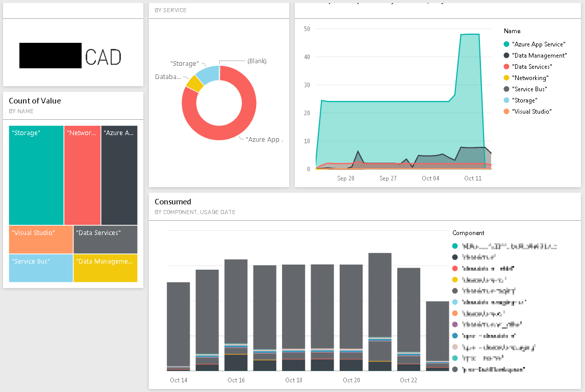585x392 pixels.
Task: Select the "Visual Studio" tile in the treemap
Action: point(40,240)
